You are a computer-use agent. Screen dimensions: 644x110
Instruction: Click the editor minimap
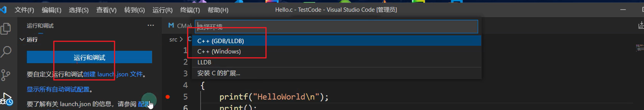tap(640, 48)
